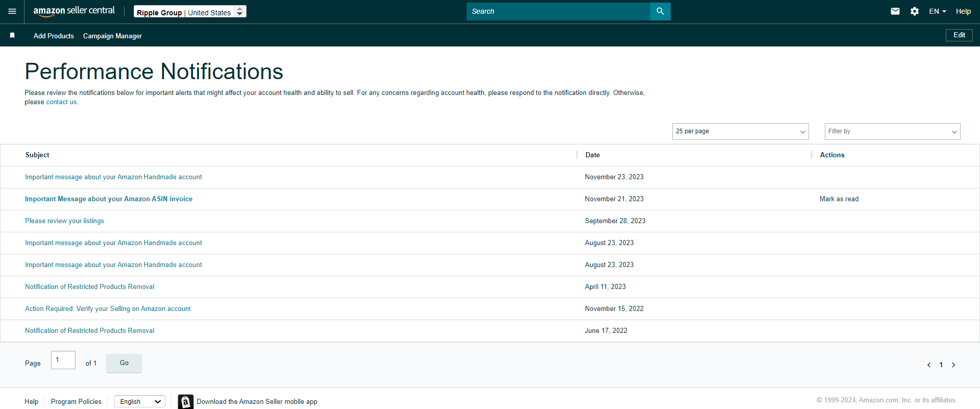Open Campaign Manager bookmark

[x=112, y=36]
